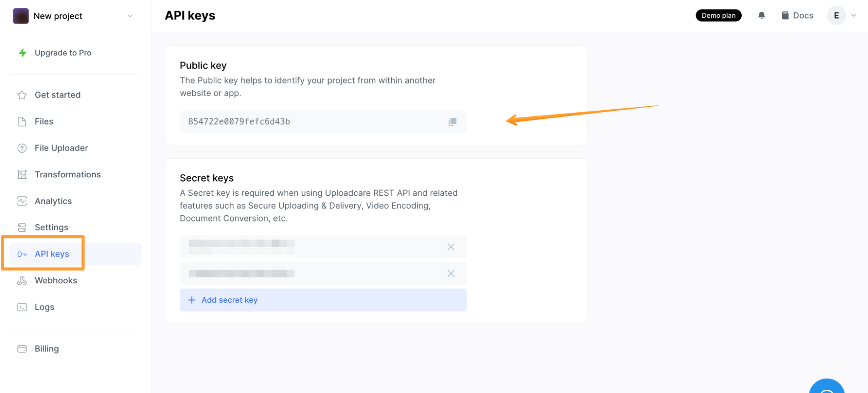Image resolution: width=868 pixels, height=393 pixels.
Task: Open the File Uploader panel
Action: coord(61,148)
